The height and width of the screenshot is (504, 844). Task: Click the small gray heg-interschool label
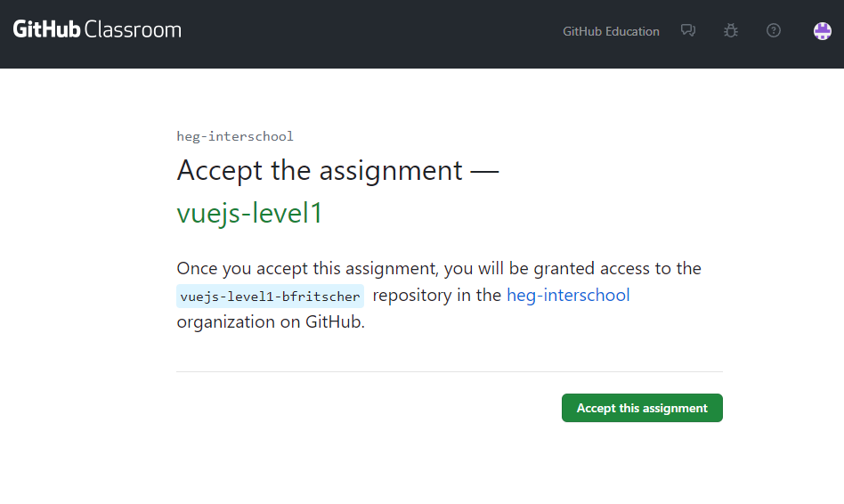pos(235,136)
